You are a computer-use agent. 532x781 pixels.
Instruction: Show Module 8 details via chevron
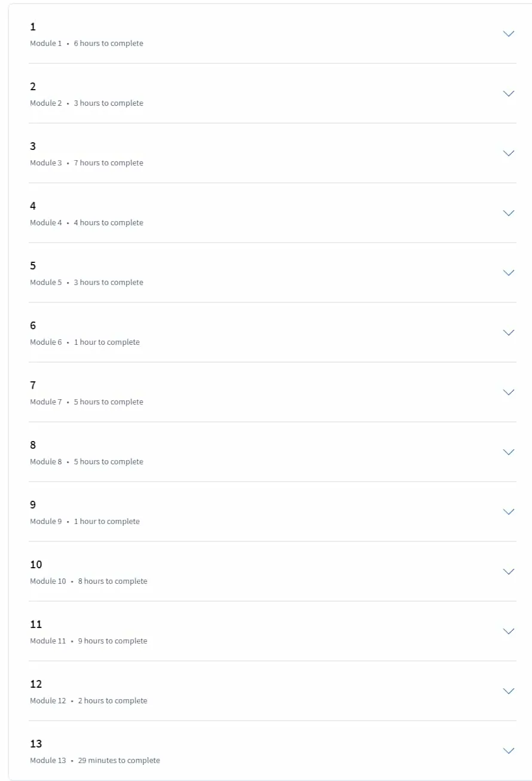click(509, 452)
